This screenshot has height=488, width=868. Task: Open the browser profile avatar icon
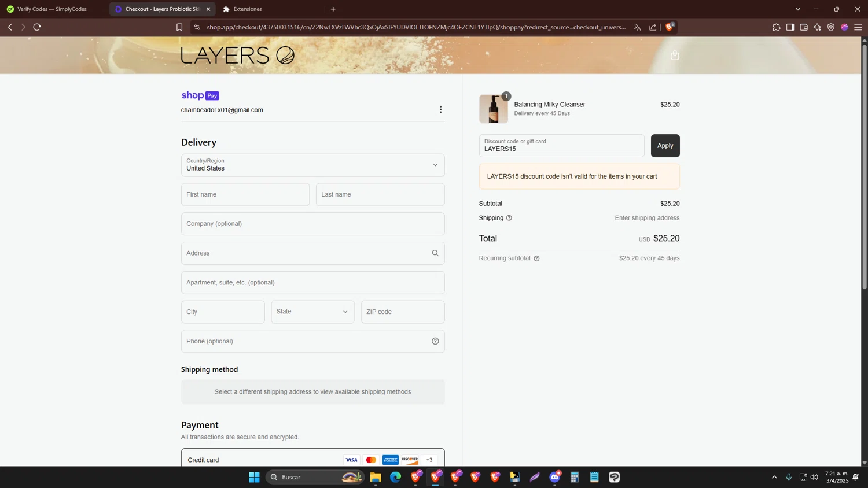(844, 27)
